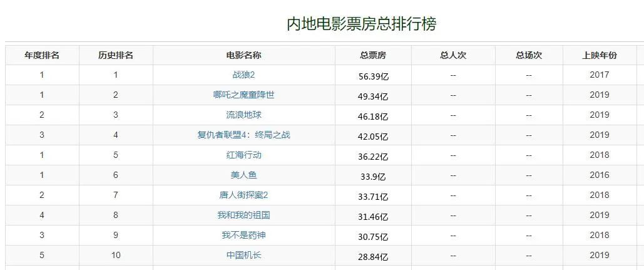
Task: Open the 战狼2 movie link
Action: click(243, 75)
